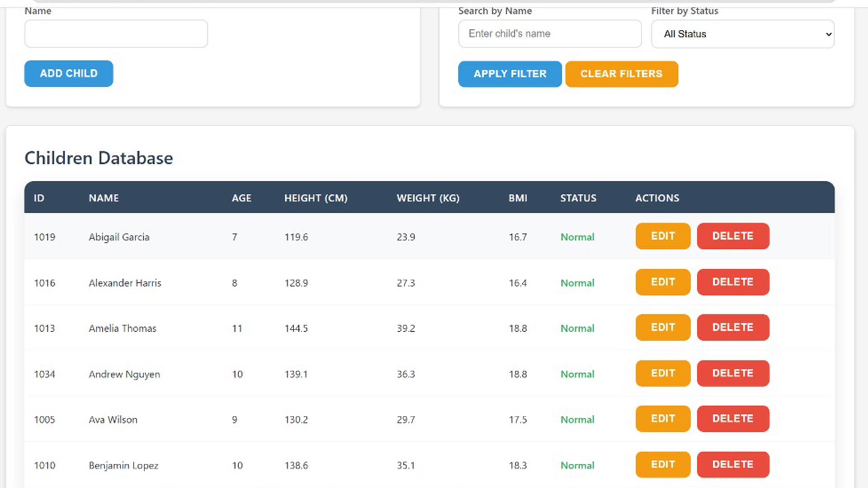868x488 pixels.
Task: Click BMI value 18.3
Action: [x=518, y=465]
